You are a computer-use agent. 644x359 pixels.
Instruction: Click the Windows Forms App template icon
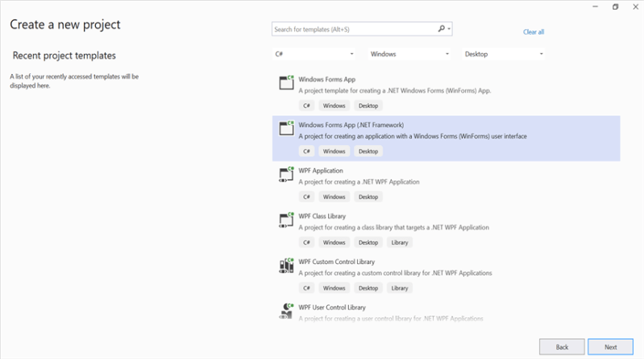coord(286,82)
